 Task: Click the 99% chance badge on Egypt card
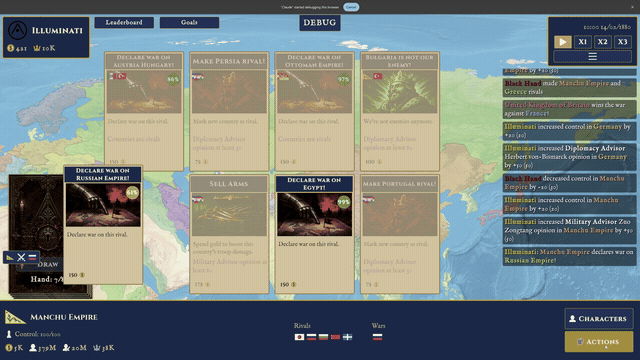[x=344, y=202]
